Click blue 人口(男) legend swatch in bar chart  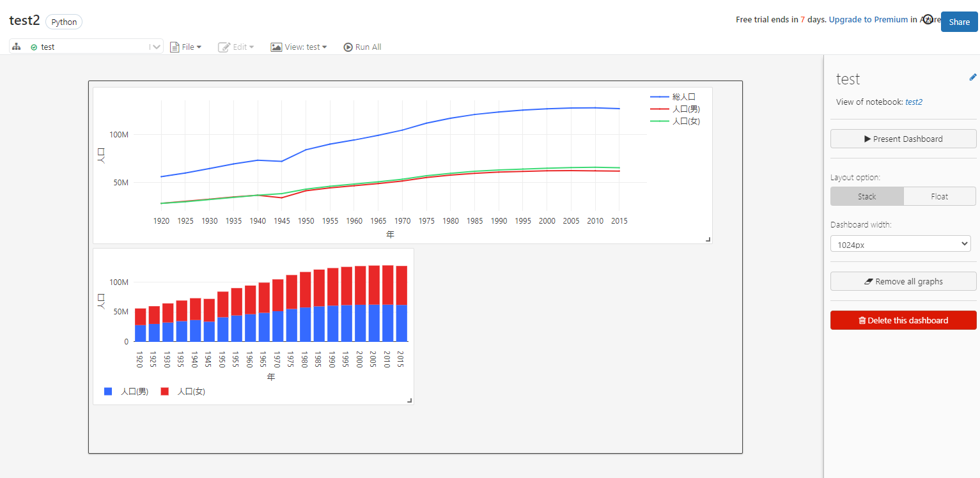[x=108, y=391]
